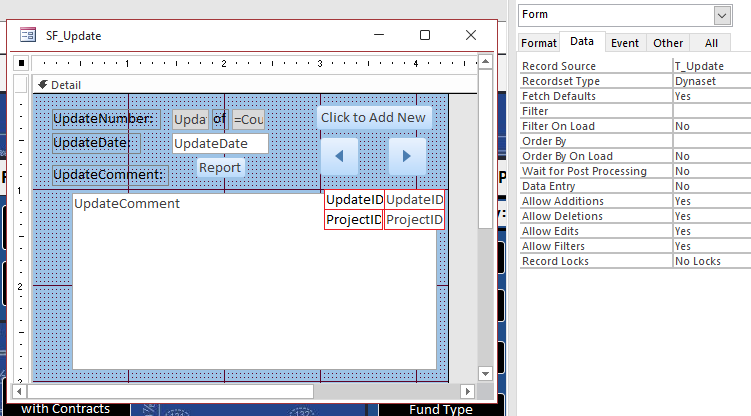This screenshot has height=416, width=751.
Task: Switch to the Event tab
Action: [x=625, y=43]
